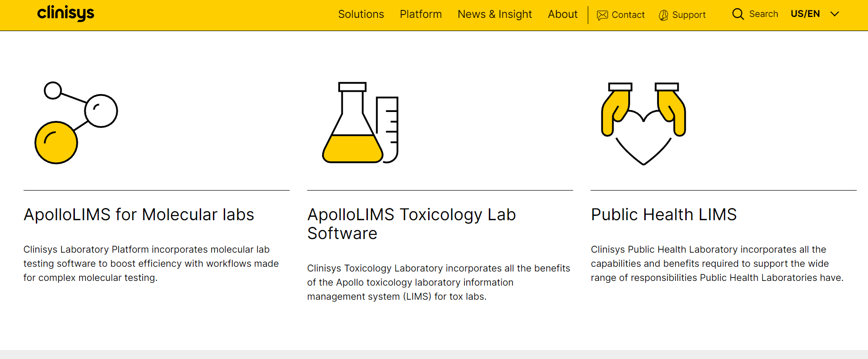Click the Contact envelope icon
Viewport: 868px width, 359px height.
[602, 15]
